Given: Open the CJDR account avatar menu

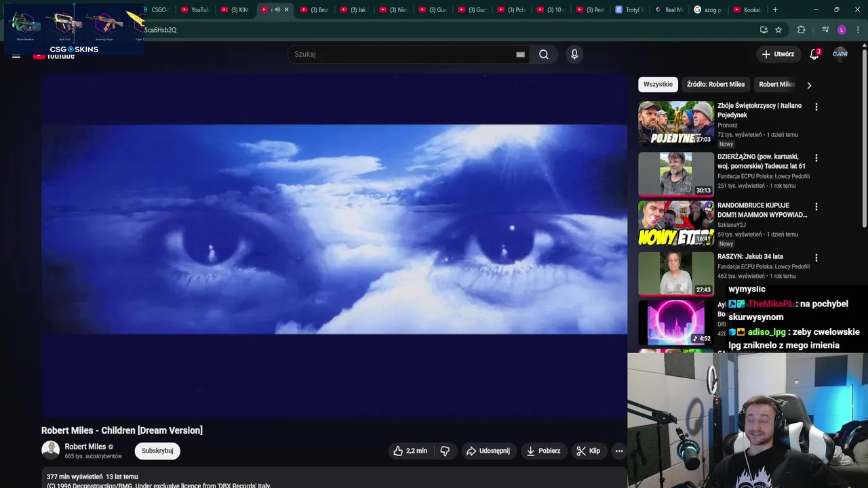Looking at the screenshot, I should click(x=840, y=54).
